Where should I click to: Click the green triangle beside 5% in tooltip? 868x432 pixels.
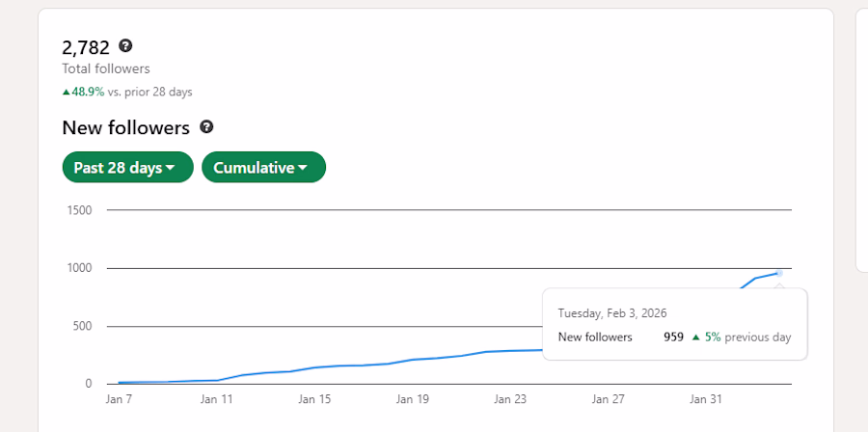click(696, 337)
